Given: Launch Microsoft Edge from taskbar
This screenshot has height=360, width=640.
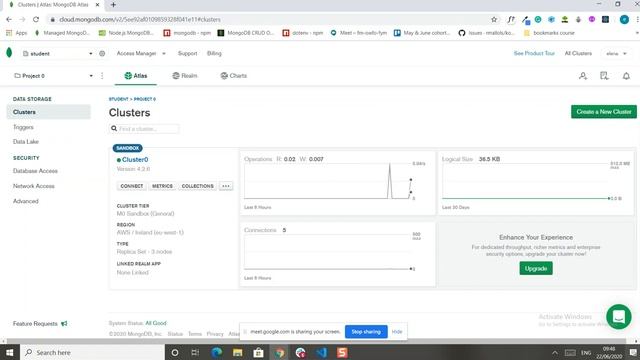Looking at the screenshot, I should [216, 353].
